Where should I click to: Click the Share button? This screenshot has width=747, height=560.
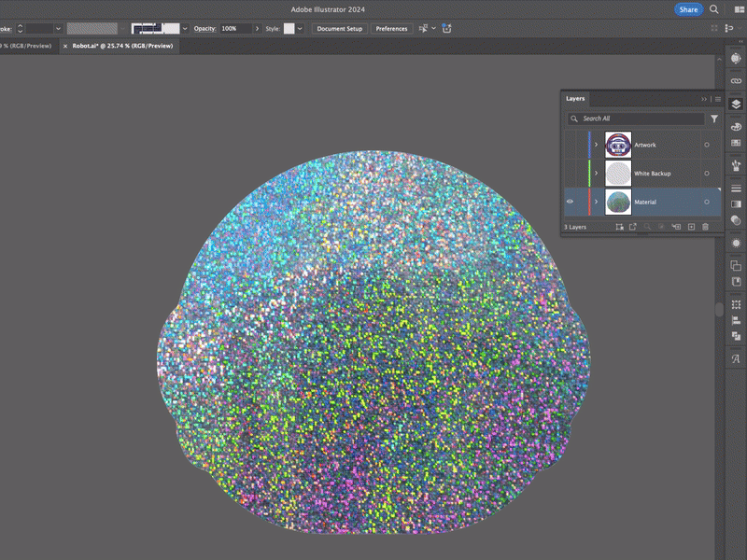(x=688, y=9)
